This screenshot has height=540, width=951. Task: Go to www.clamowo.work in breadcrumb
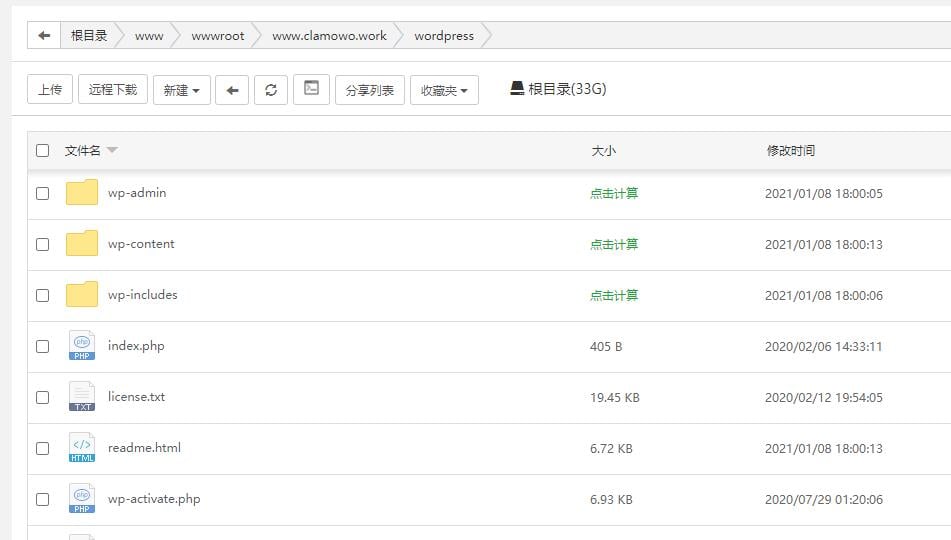(329, 36)
